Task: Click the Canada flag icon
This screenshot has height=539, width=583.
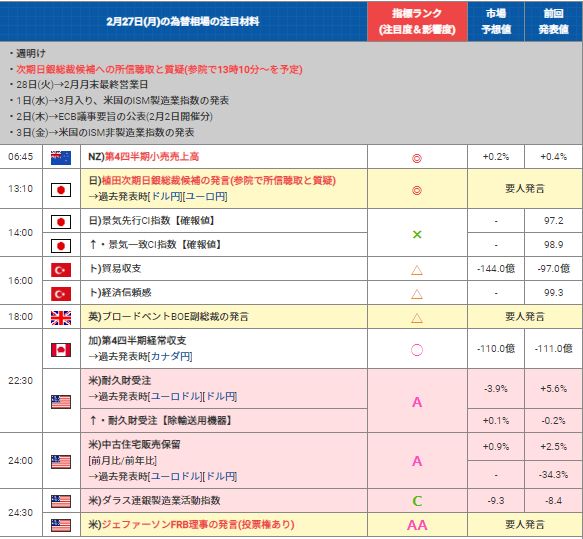Action: (x=61, y=349)
